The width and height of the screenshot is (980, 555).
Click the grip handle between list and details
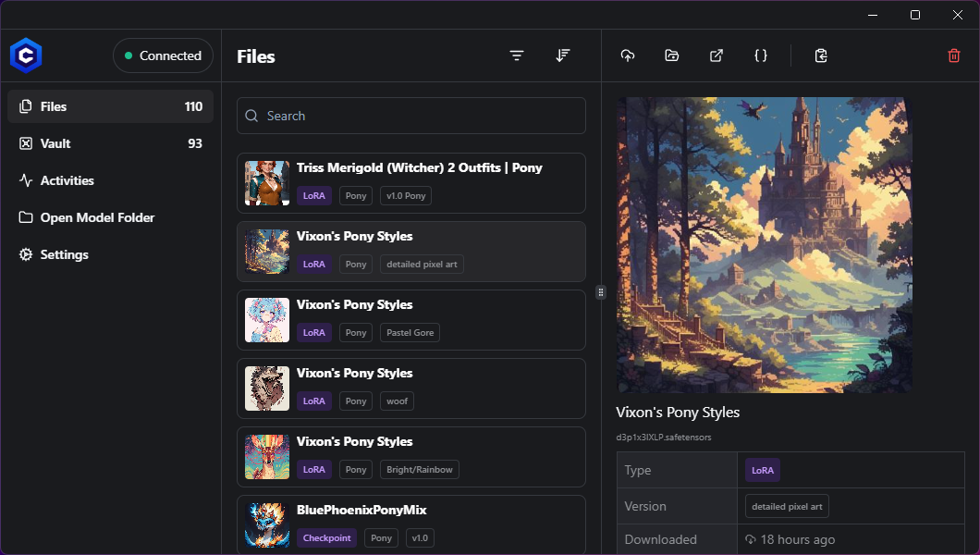point(601,292)
